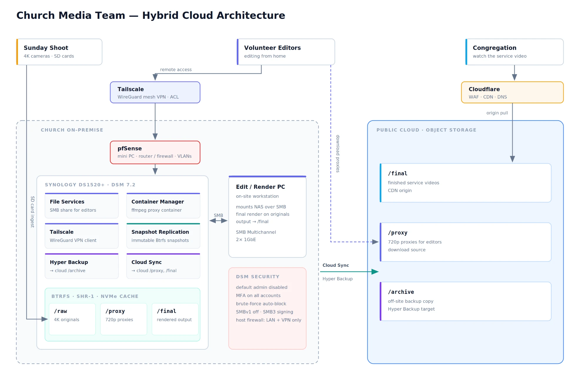Click the 'Hyper Backup target' text

(411, 309)
